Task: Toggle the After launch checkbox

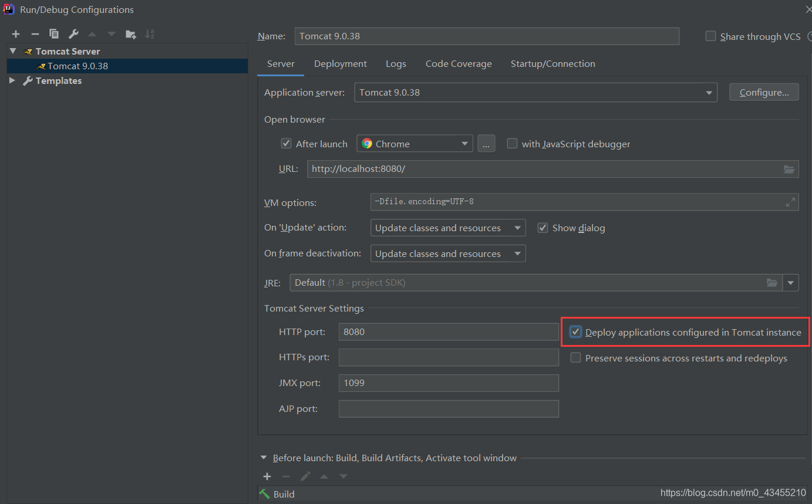Action: (287, 144)
